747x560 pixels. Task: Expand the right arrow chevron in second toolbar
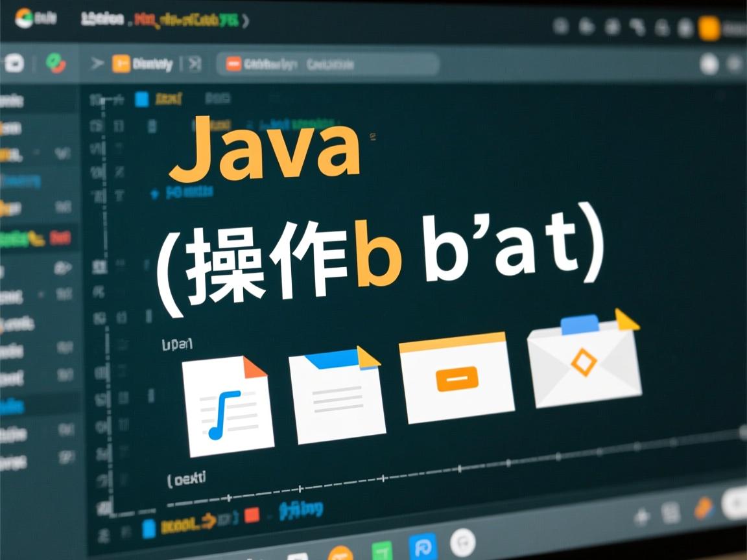(x=97, y=64)
